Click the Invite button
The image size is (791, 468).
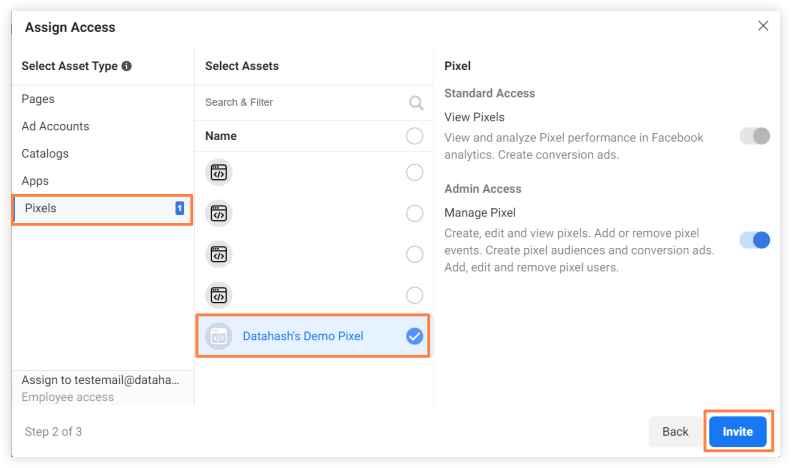coord(738,432)
